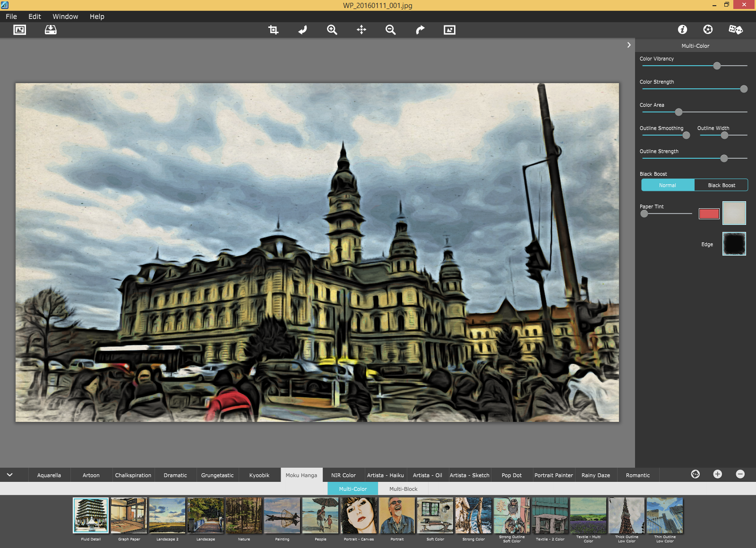Open the File menu

point(11,17)
